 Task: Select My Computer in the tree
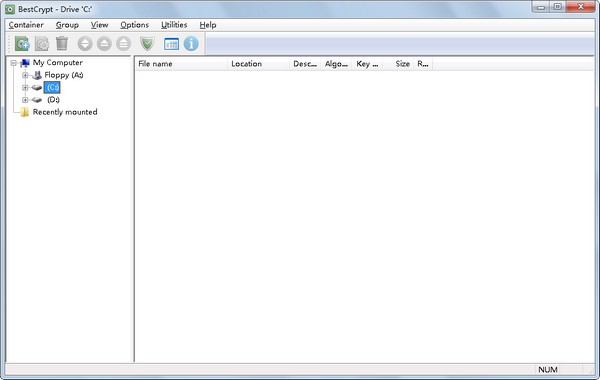(58, 62)
